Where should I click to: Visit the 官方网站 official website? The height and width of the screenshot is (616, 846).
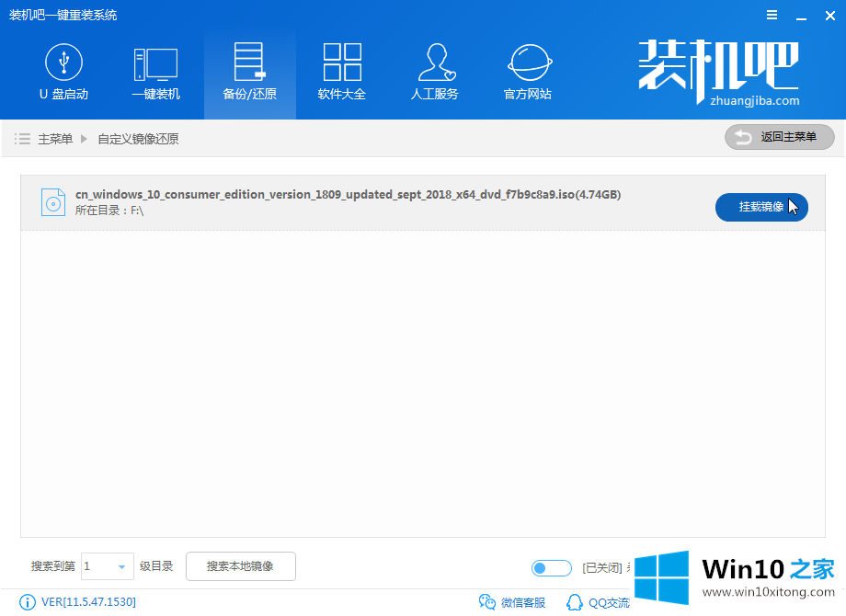[x=528, y=73]
